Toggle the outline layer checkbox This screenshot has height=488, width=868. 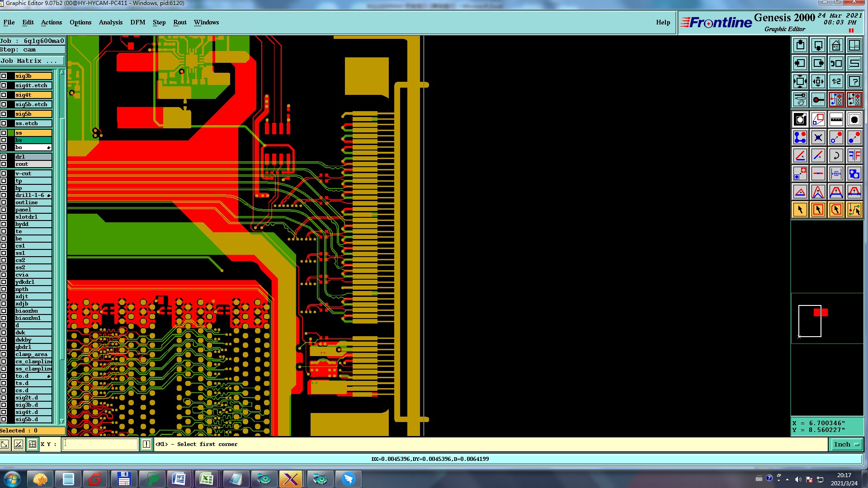(x=4, y=202)
